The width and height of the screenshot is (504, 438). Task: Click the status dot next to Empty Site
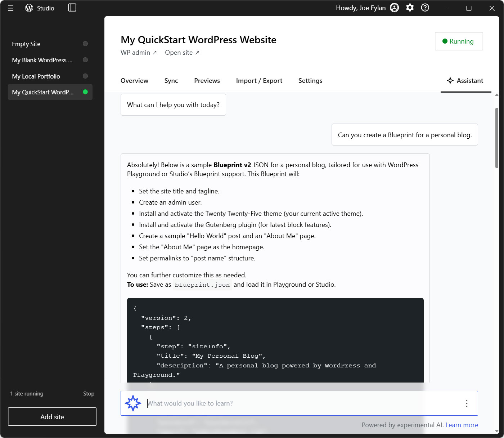(85, 44)
